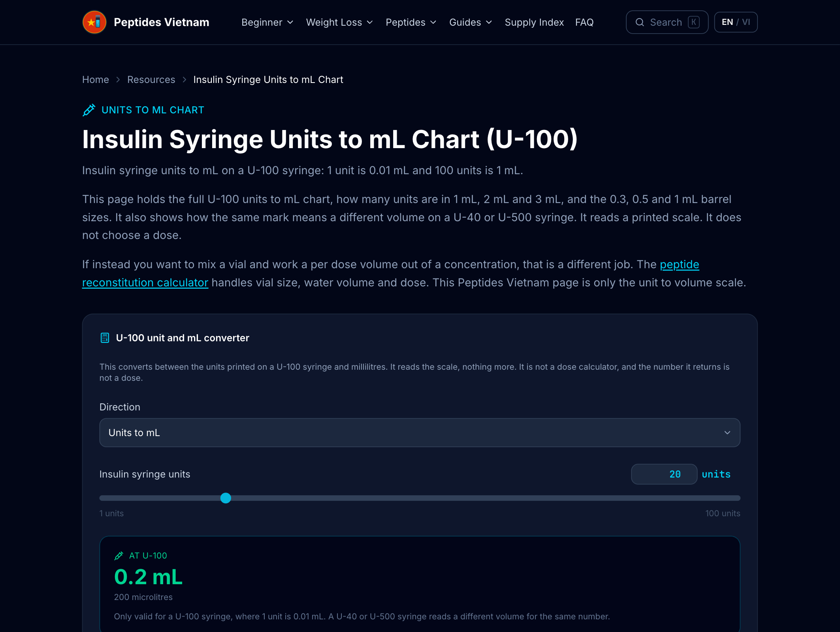Go to Home breadcrumb
Image resolution: width=840 pixels, height=632 pixels.
(x=96, y=79)
